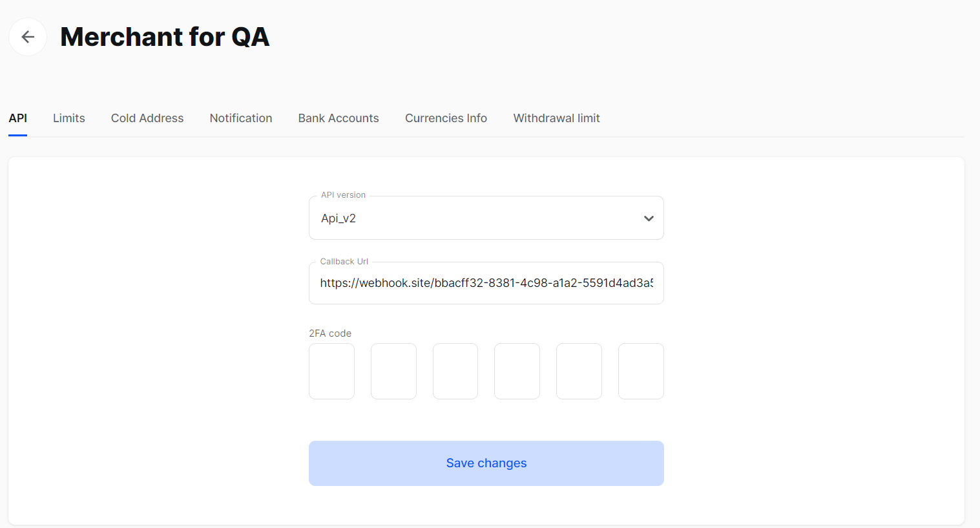Click the first 2FA code digit box

[x=331, y=371]
